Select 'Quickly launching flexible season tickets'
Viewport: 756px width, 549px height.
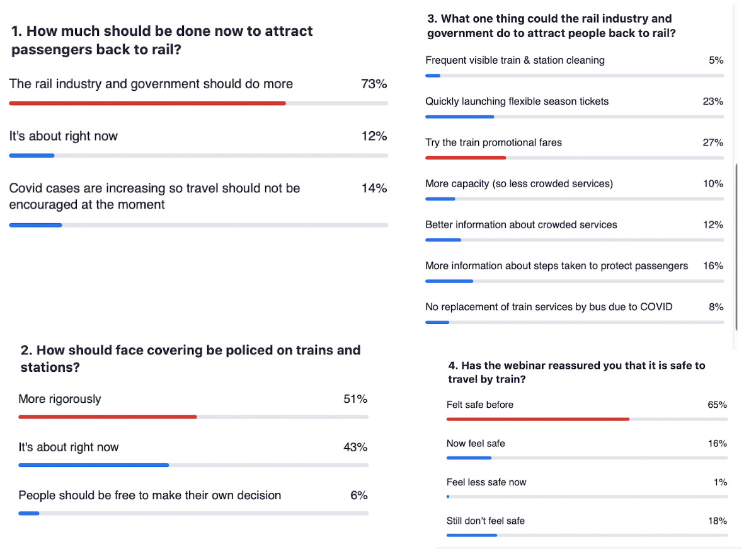point(517,101)
